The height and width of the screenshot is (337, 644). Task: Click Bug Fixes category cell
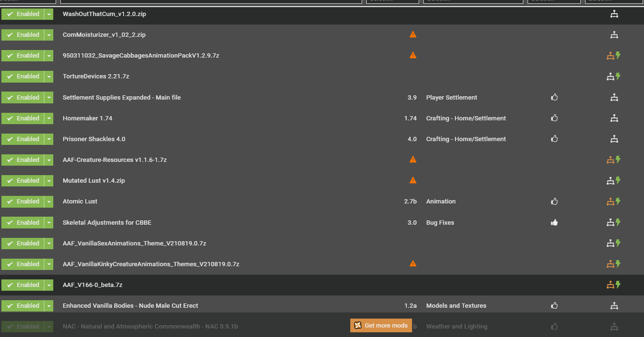(440, 223)
